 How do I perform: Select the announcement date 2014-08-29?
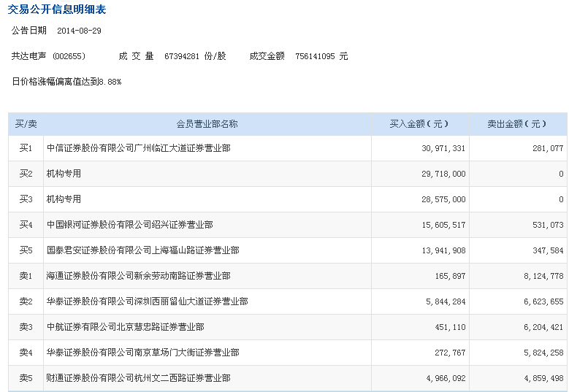pyautogui.click(x=79, y=31)
